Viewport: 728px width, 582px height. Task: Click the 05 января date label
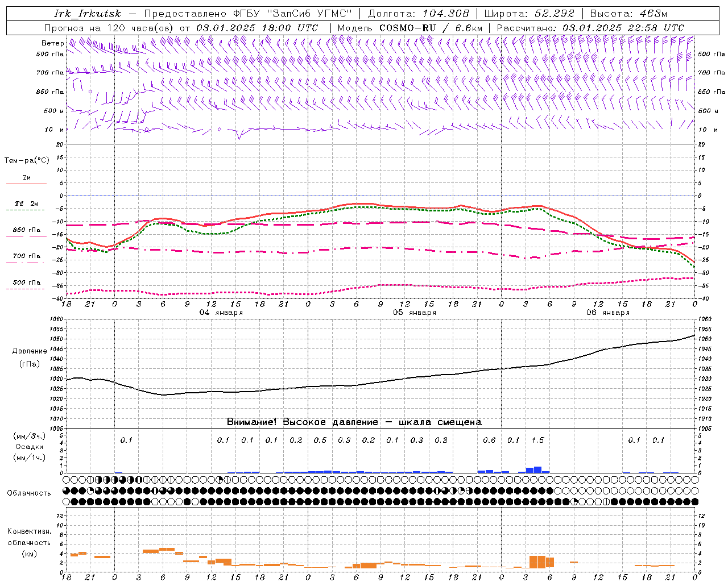click(414, 313)
